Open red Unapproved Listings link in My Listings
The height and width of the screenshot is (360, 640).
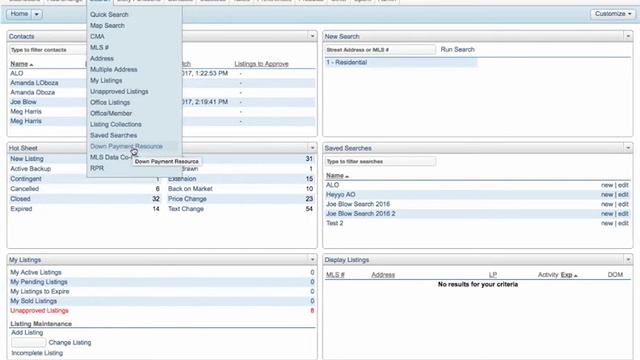point(39,311)
